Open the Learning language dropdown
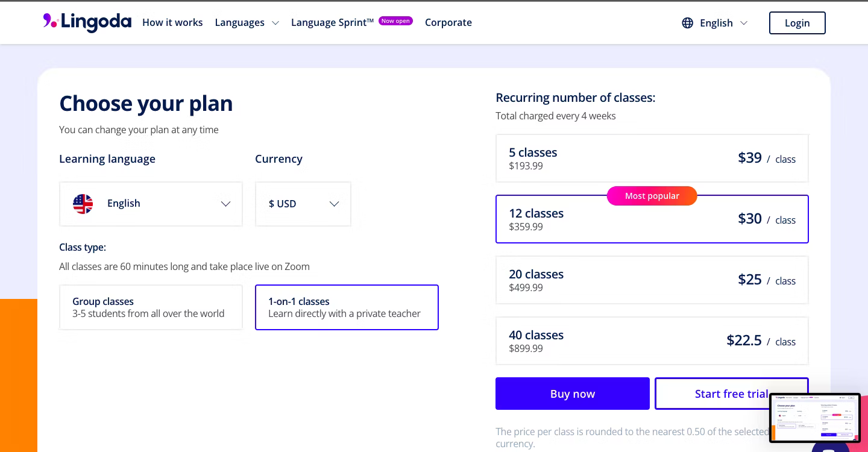The width and height of the screenshot is (868, 452). click(151, 204)
